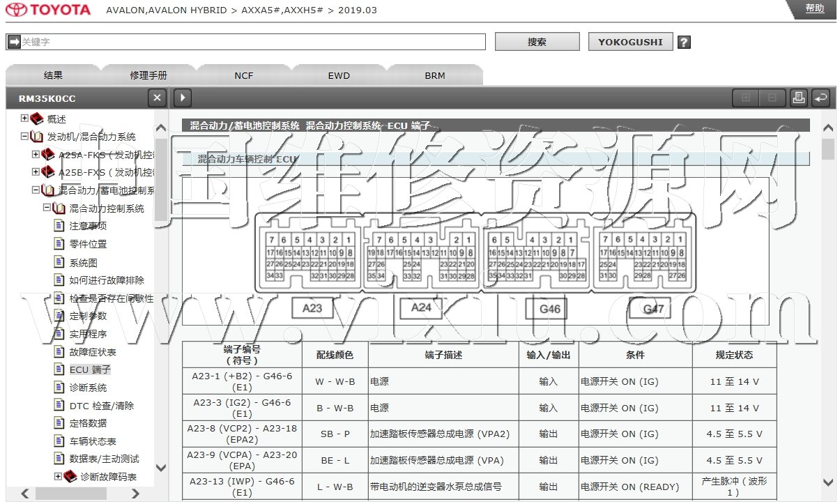The width and height of the screenshot is (840, 504).
Task: Click the play arrow button above content
Action: 182,98
